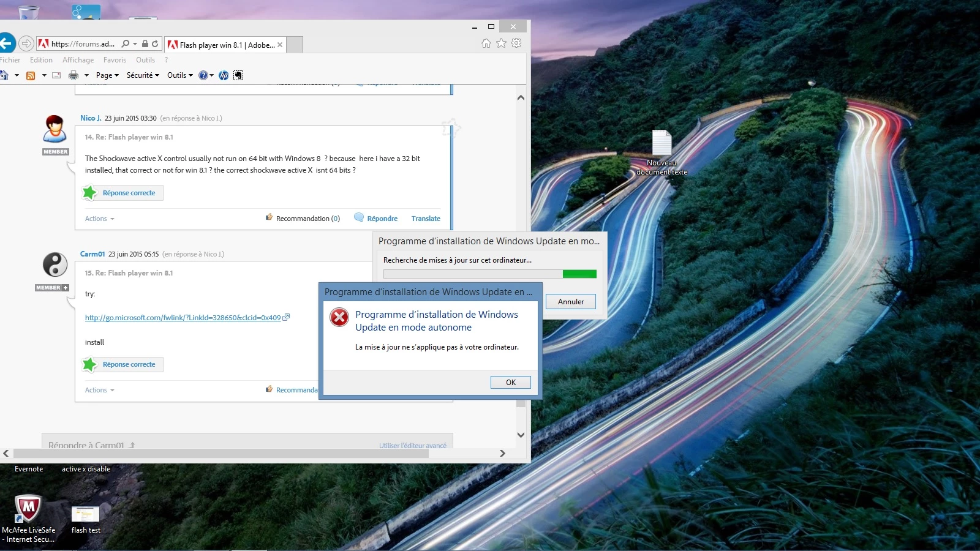Open the Favoris menu
This screenshot has width=980, height=551.
pos(115,60)
